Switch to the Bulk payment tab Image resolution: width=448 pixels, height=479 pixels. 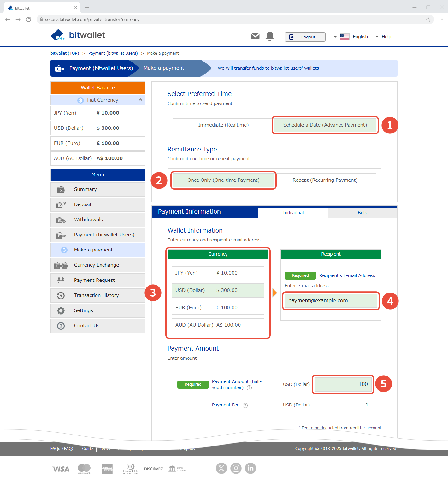pos(362,213)
